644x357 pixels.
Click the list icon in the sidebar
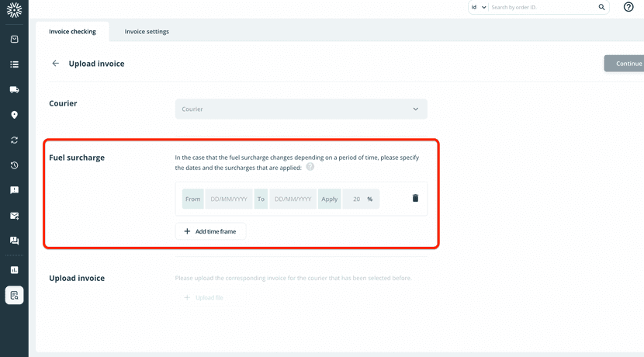coord(14,64)
